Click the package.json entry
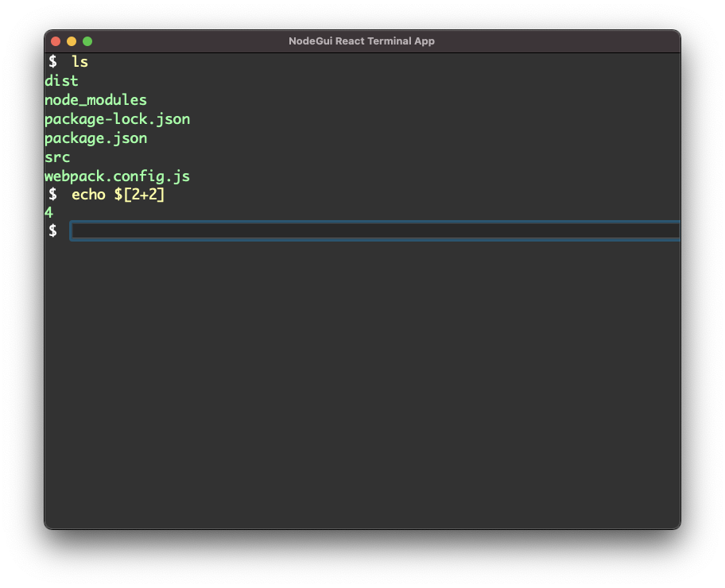This screenshot has height=588, width=725. [95, 138]
